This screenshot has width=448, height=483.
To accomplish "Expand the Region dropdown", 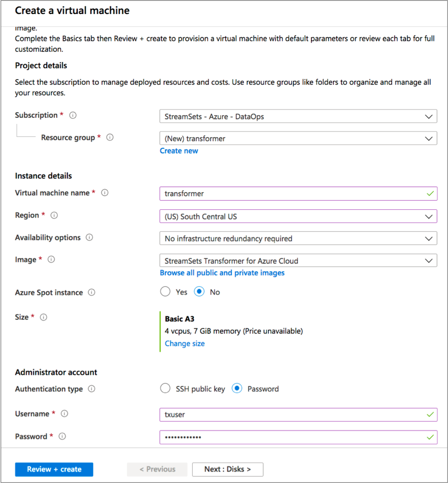I will pos(298,216).
